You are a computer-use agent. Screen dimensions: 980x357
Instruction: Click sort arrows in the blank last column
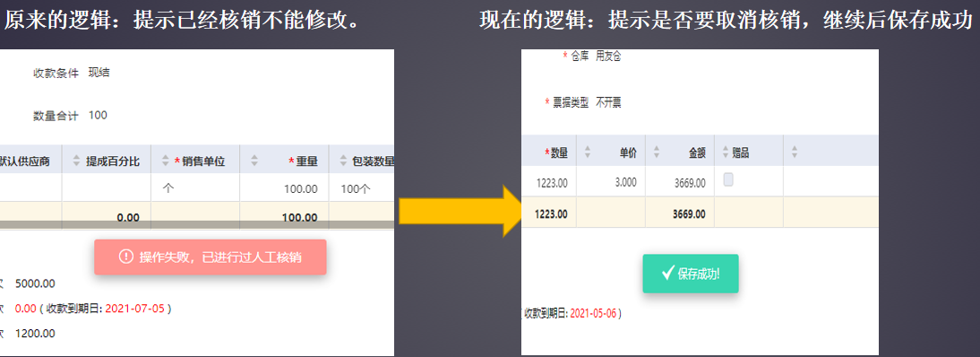tap(794, 152)
